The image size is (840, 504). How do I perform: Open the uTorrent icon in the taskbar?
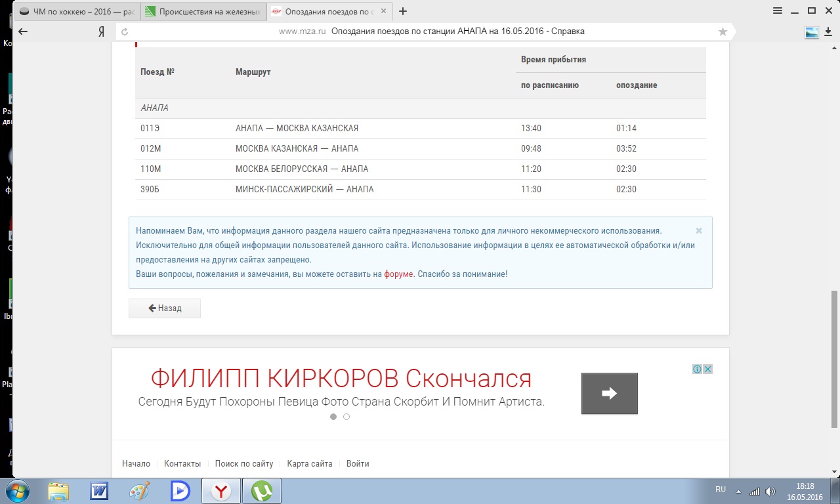[x=262, y=491]
